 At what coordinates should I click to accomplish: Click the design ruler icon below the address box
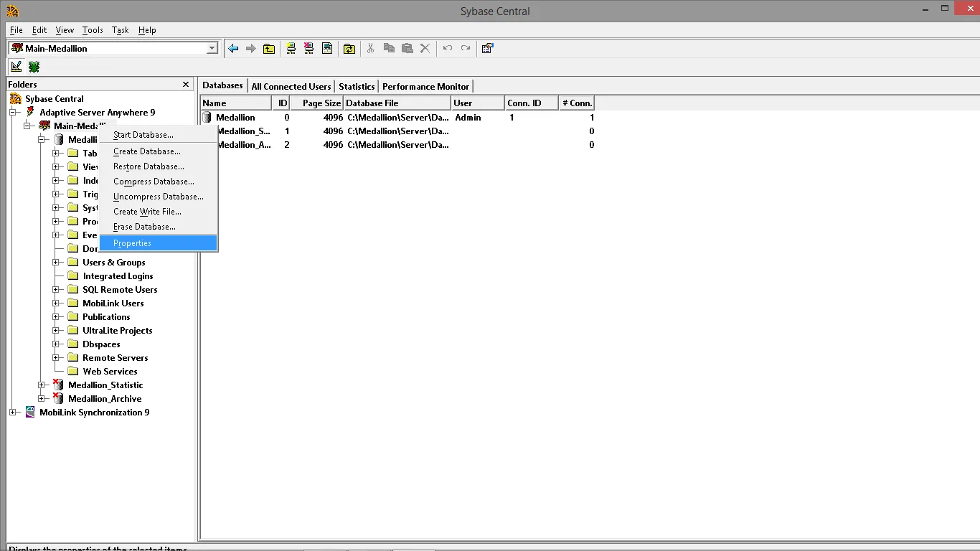(x=16, y=67)
